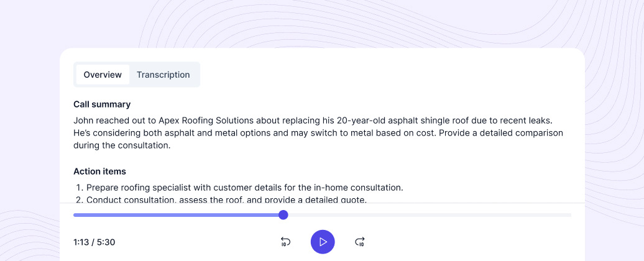Click the number 2 of the action list
Viewport: 644px width, 261px height.
click(79, 199)
